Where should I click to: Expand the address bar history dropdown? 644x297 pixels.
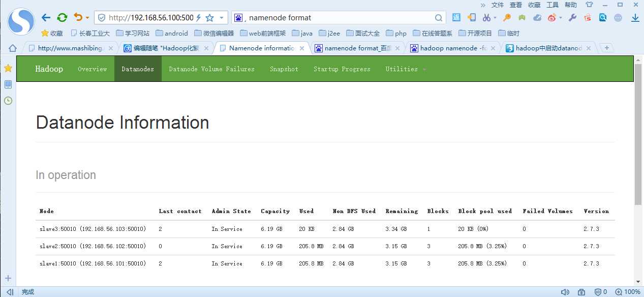[x=222, y=17]
